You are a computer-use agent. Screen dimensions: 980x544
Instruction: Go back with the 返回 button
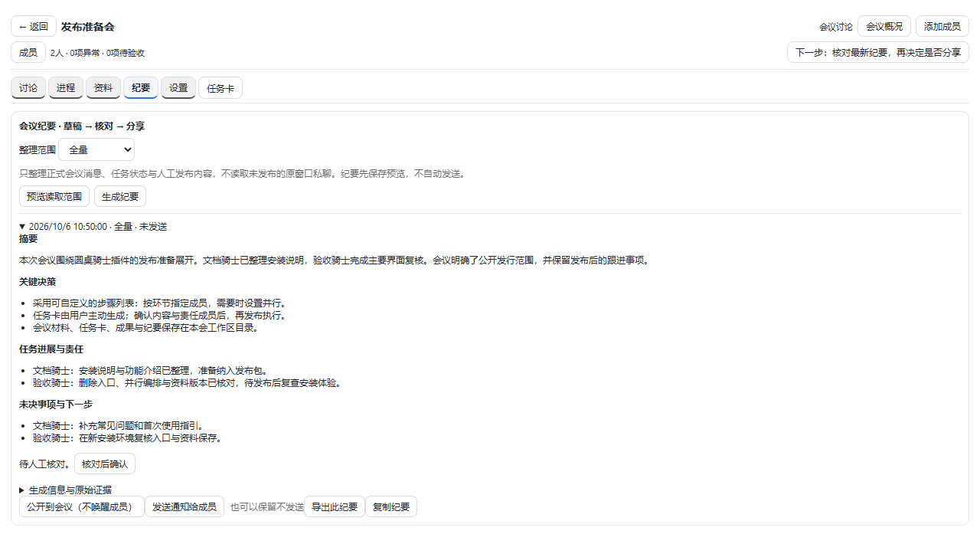(34, 26)
